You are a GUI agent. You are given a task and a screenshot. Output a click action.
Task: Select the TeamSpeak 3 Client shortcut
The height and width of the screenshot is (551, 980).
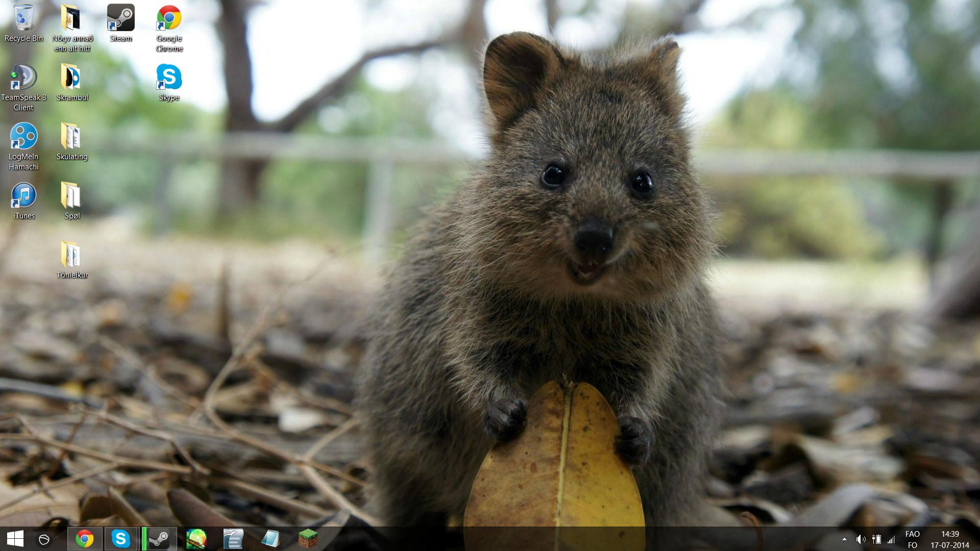coord(23,88)
